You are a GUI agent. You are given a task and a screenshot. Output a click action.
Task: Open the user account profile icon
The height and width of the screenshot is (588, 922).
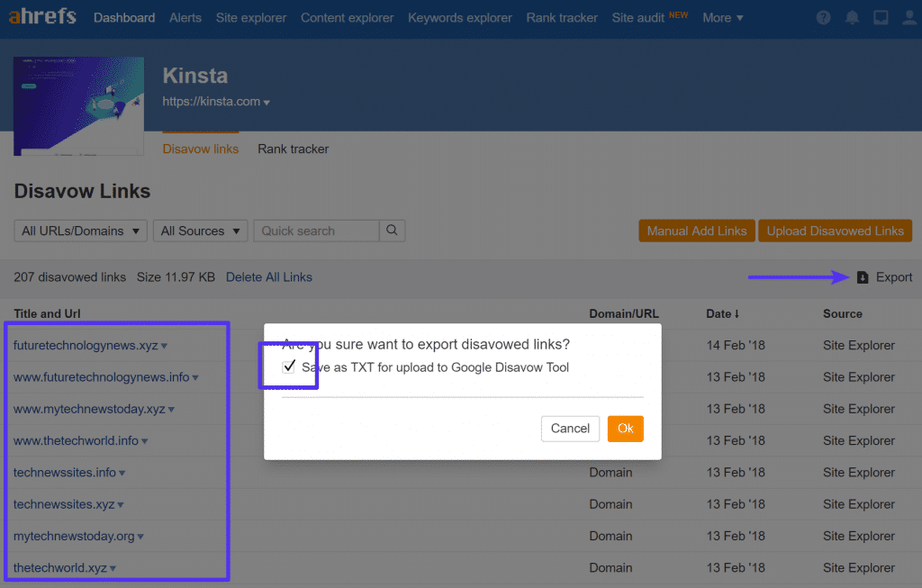point(908,18)
